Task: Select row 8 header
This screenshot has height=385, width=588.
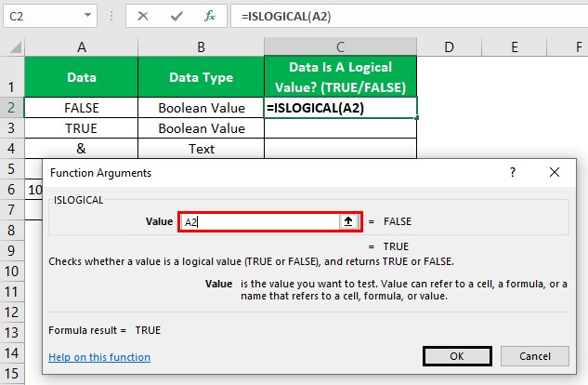Action: pyautogui.click(x=12, y=230)
